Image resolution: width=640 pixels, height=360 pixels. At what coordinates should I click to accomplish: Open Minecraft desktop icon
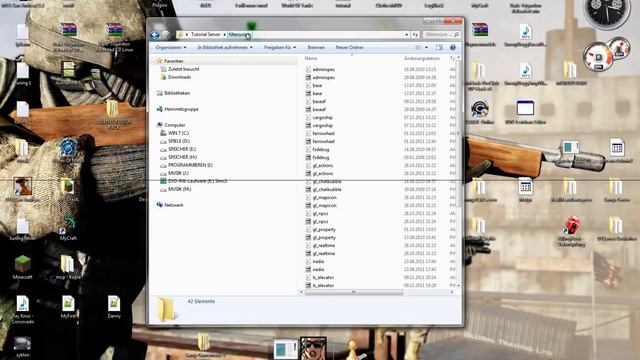click(x=22, y=267)
